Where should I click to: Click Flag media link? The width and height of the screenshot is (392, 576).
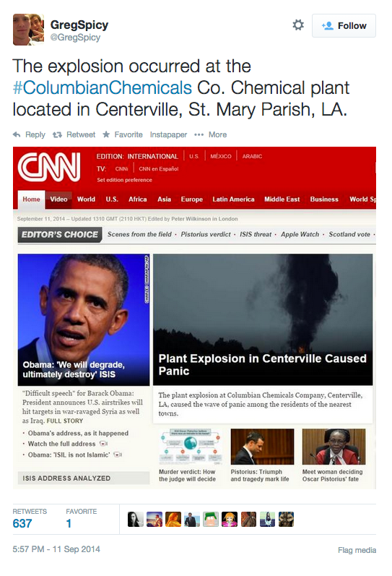click(357, 550)
